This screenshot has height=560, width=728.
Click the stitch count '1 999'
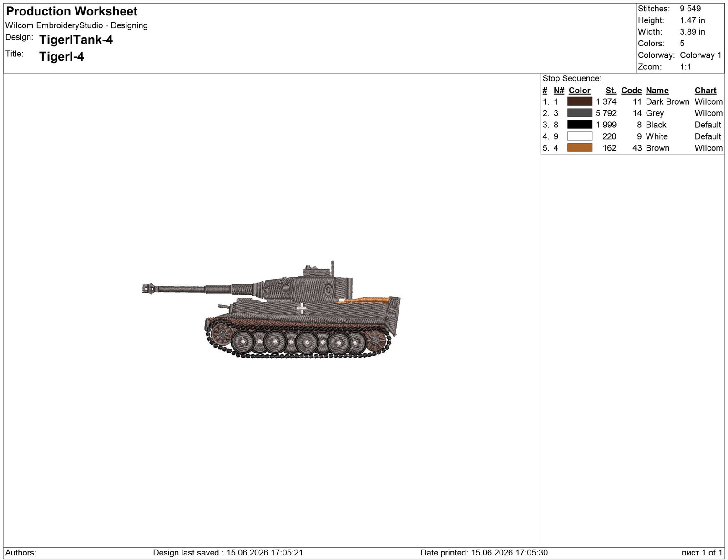pyautogui.click(x=606, y=125)
